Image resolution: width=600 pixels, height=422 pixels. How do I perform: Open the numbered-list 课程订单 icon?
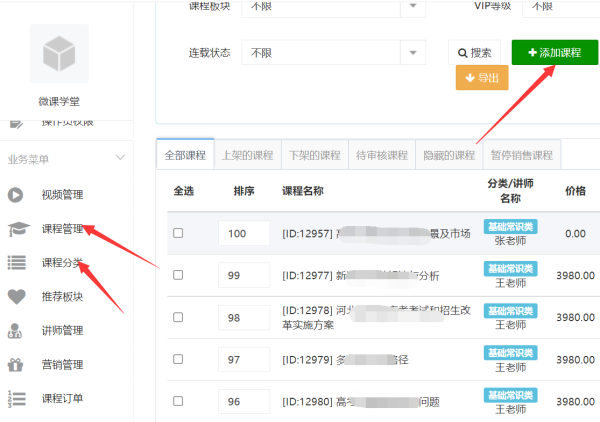16,399
